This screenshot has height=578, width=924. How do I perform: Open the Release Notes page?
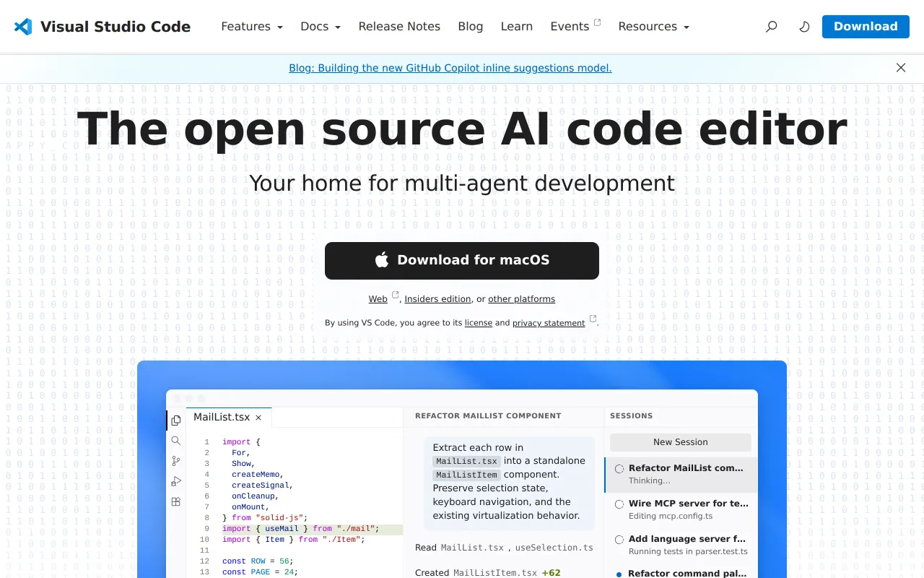click(399, 27)
